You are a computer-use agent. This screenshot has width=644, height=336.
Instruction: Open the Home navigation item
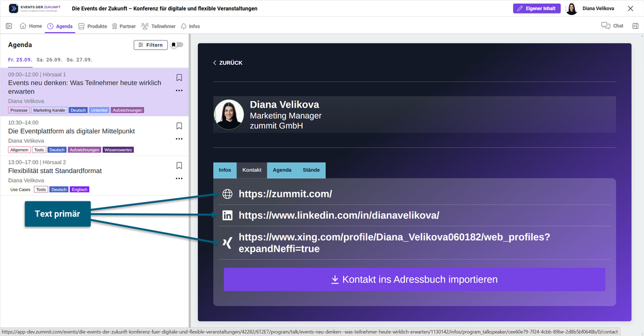(31, 26)
